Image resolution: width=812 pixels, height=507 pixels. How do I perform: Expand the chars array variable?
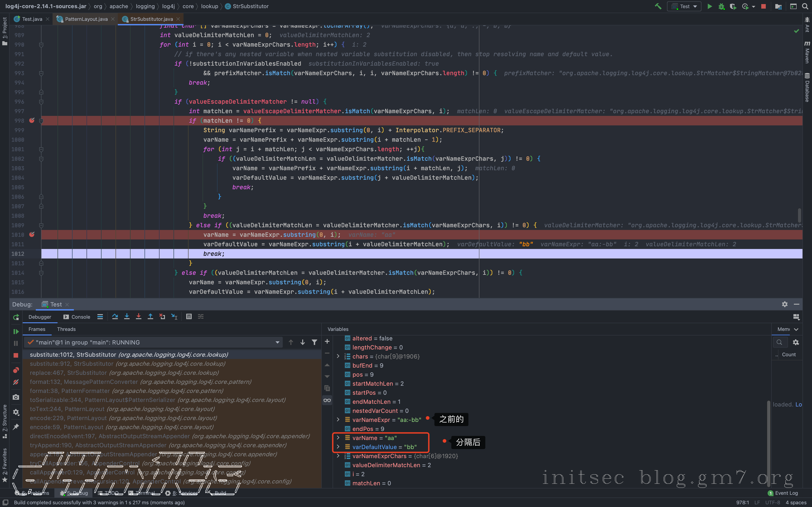click(x=338, y=356)
